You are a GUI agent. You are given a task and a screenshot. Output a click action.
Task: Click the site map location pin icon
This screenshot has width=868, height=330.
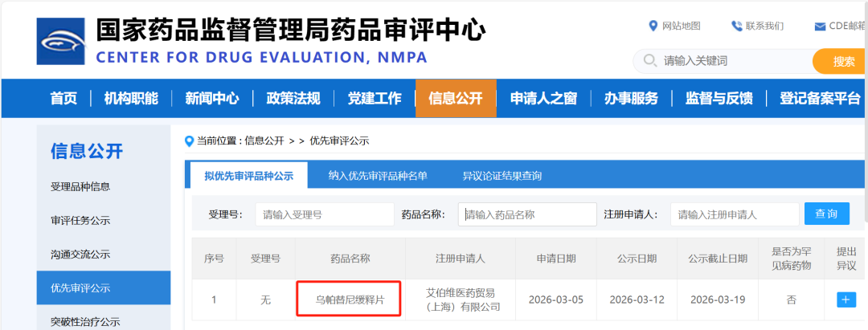pyautogui.click(x=653, y=26)
